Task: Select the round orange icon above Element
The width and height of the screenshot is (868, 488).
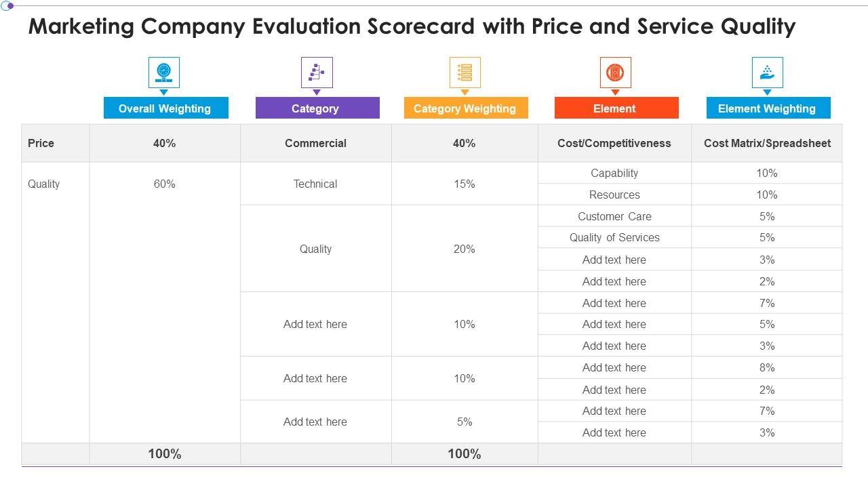Action: point(615,72)
